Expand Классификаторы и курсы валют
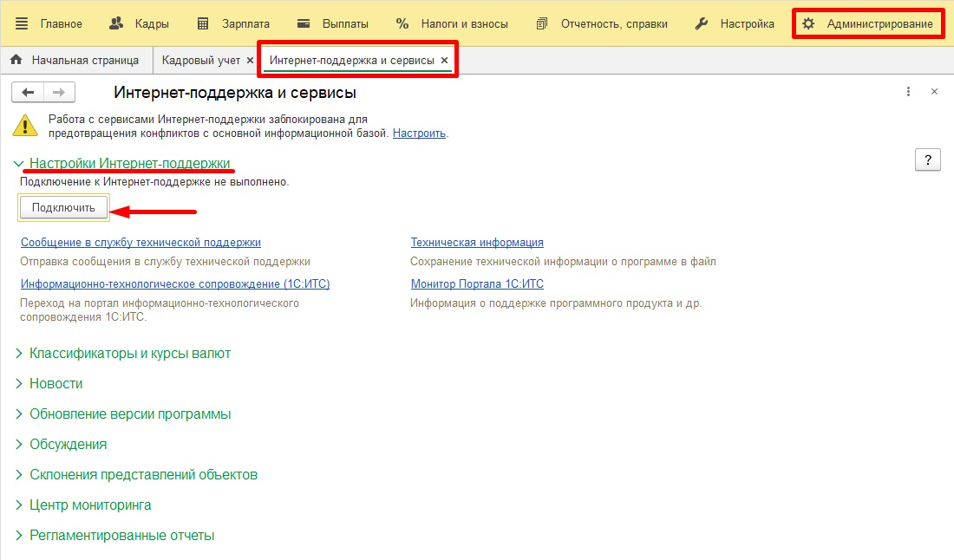Image resolution: width=954 pixels, height=560 pixels. (129, 354)
